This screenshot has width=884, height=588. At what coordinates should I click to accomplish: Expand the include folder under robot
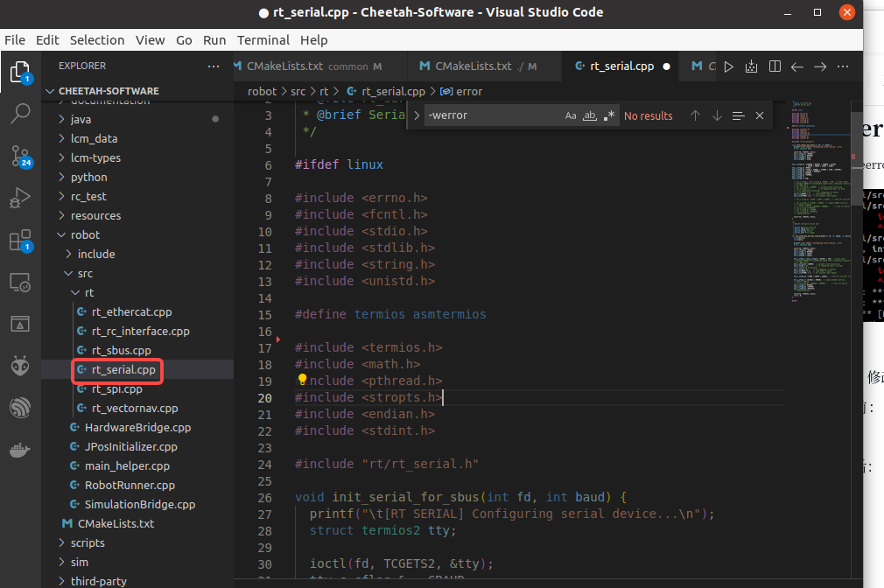coord(96,254)
